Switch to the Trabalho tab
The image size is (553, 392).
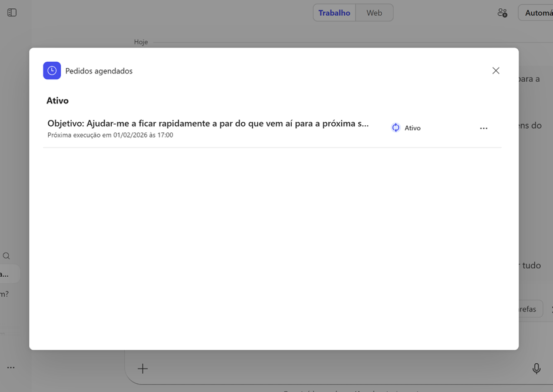(334, 12)
